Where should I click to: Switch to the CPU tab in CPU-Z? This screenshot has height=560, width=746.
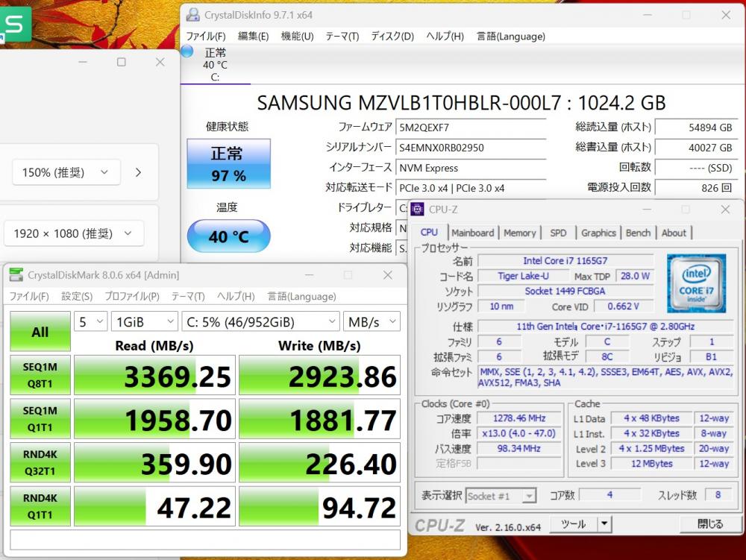click(x=429, y=232)
